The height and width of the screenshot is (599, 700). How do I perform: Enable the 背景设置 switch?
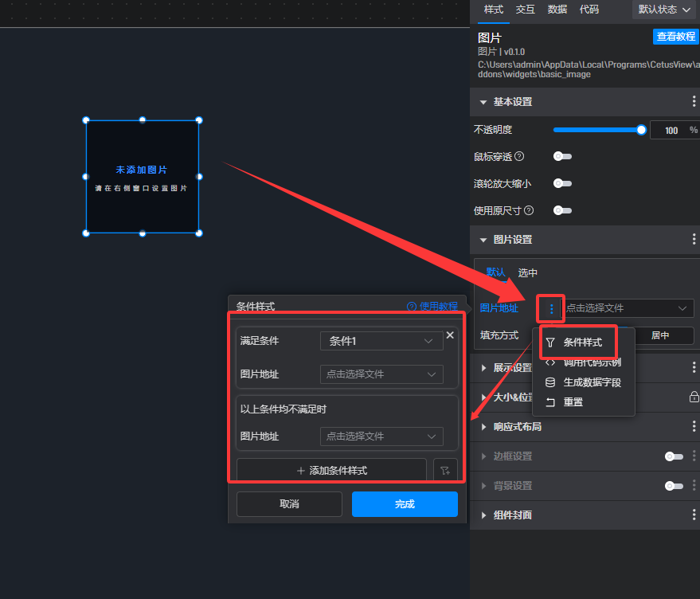674,486
